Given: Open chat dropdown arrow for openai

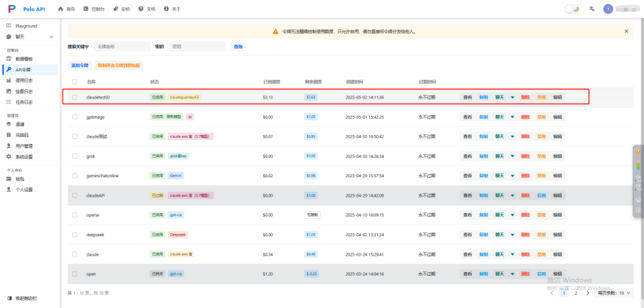Looking at the screenshot, I should tap(512, 215).
